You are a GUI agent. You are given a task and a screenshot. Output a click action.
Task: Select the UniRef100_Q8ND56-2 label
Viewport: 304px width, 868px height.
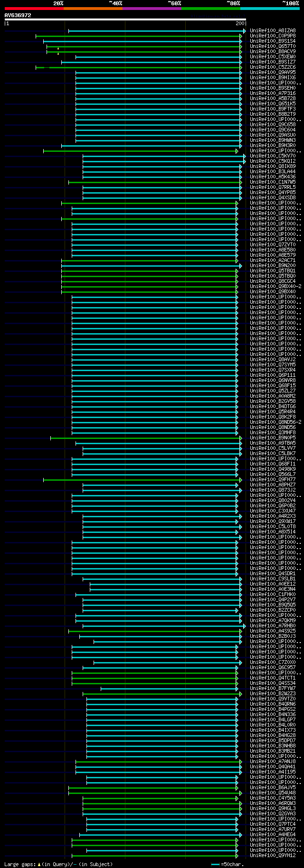pos(275,422)
